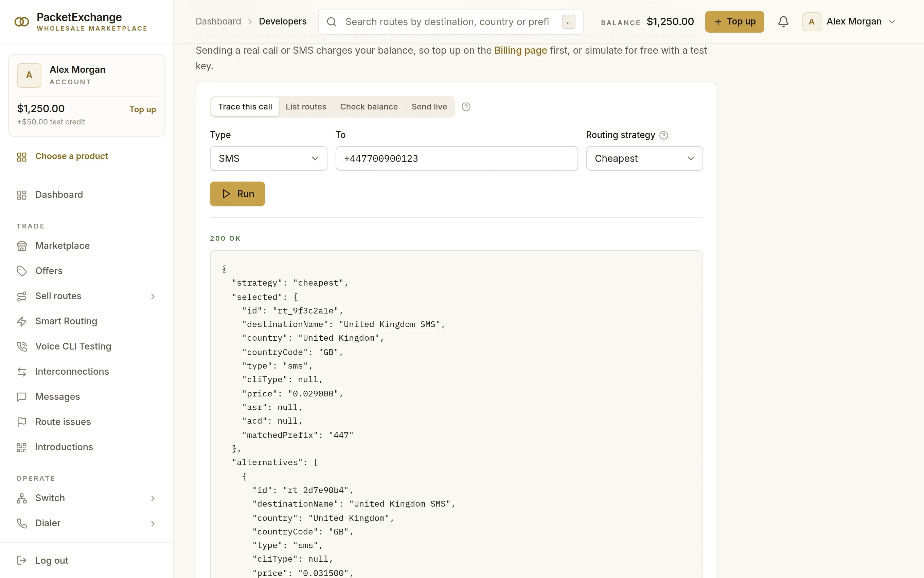Open the Alex Morgan account menu chevron
The image size is (924, 578).
[x=892, y=22]
